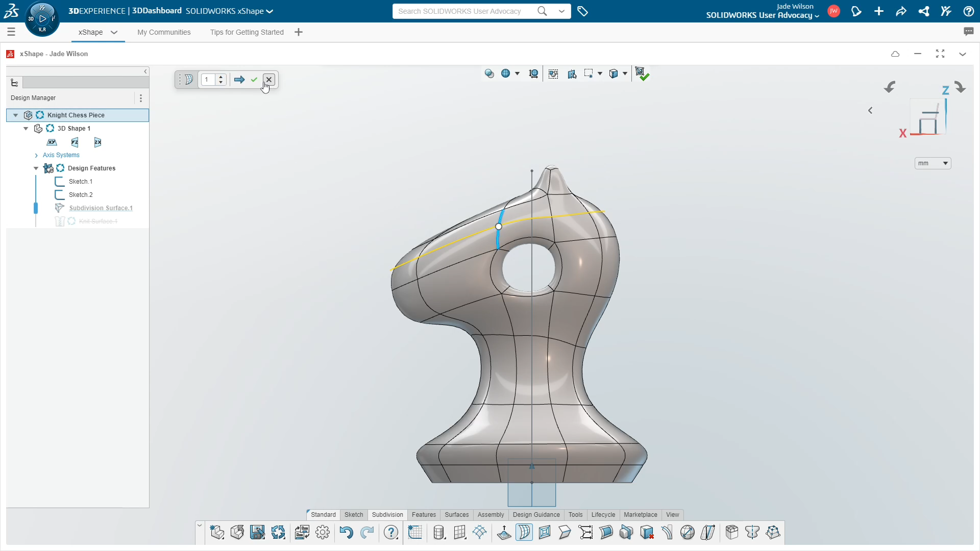Screen dimensions: 980x551
Task: Switch to the Surfaces tab
Action: tap(456, 514)
